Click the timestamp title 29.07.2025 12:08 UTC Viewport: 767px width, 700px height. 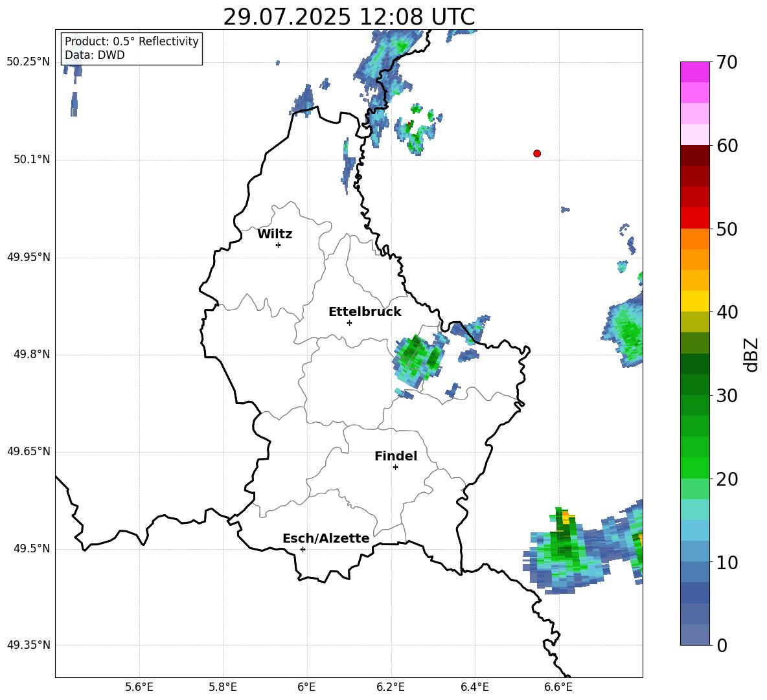(349, 17)
